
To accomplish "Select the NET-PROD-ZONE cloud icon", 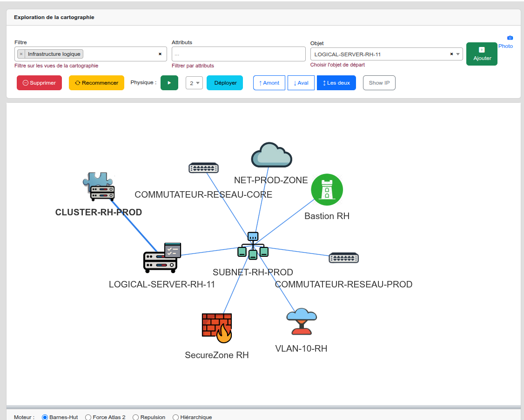I will pyautogui.click(x=271, y=155).
